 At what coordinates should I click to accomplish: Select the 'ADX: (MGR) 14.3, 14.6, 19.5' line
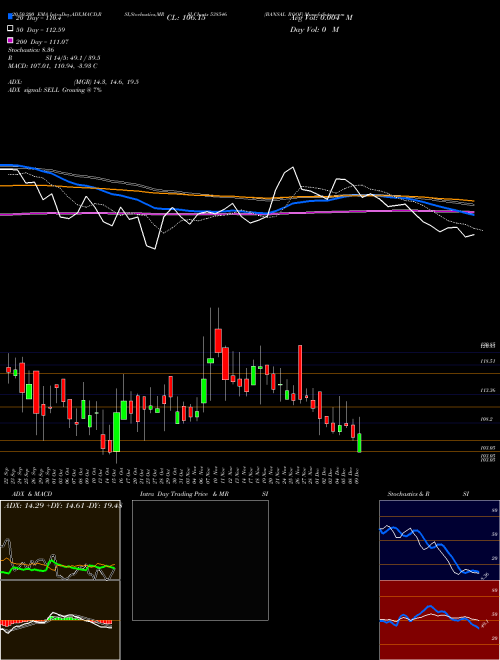[x=73, y=82]
